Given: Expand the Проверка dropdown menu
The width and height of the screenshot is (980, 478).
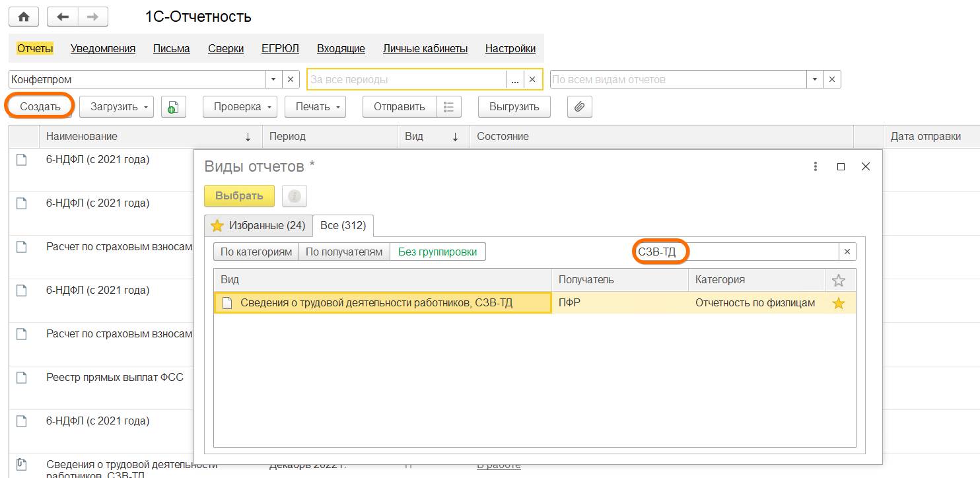Looking at the screenshot, I should point(240,106).
